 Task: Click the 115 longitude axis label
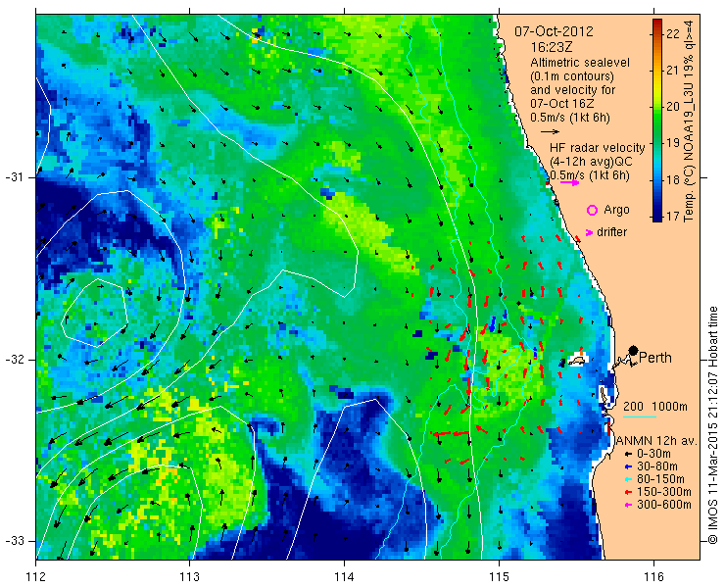[x=499, y=577]
